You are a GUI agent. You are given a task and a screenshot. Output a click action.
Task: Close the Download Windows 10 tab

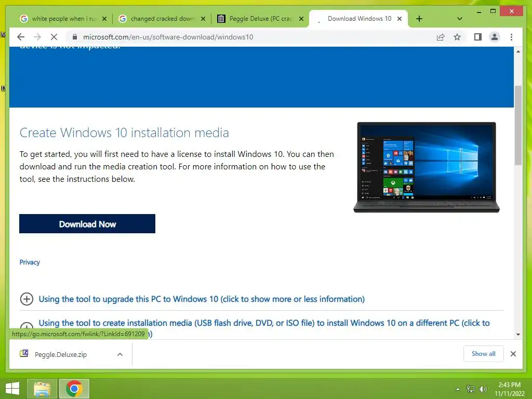tap(400, 19)
